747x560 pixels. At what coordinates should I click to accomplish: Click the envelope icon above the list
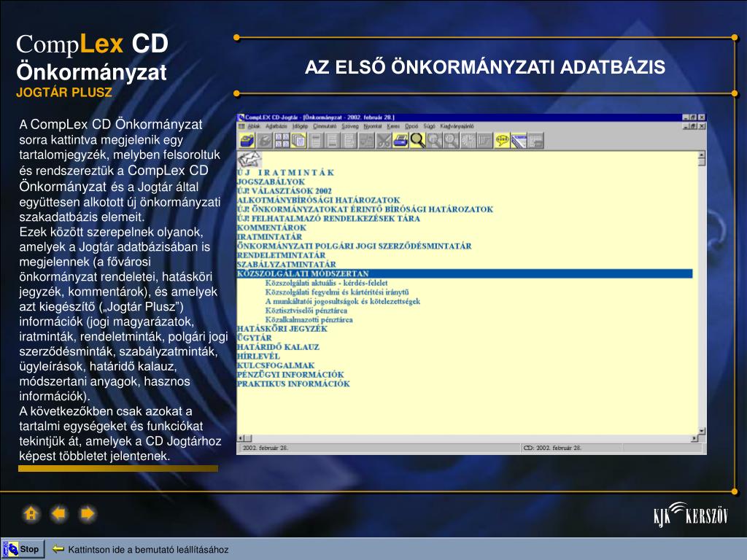250,159
